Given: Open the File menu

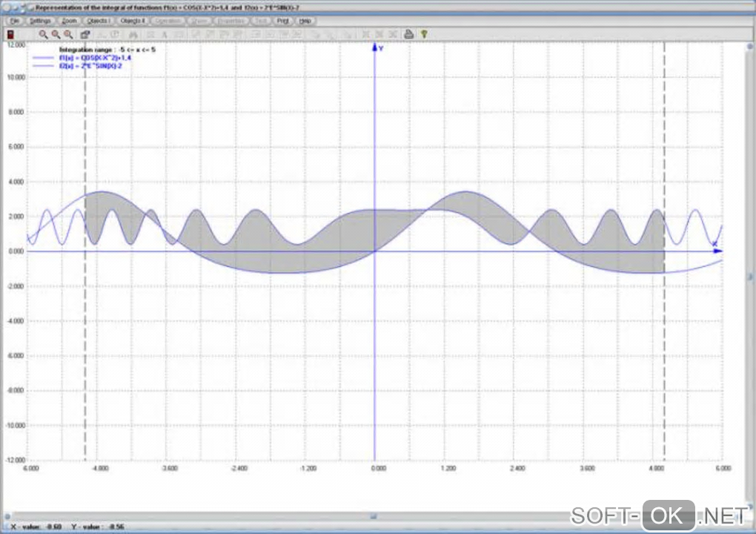Looking at the screenshot, I should (15, 22).
